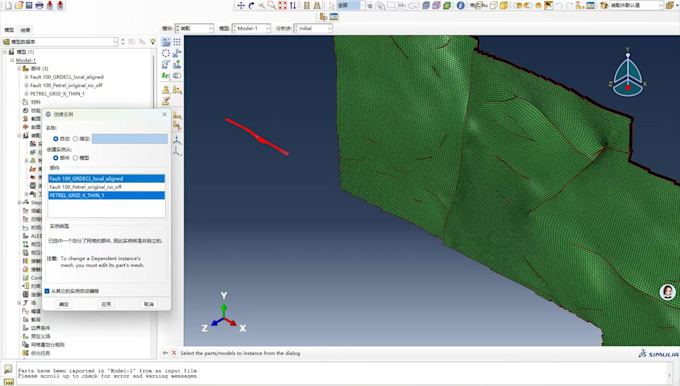Select 网格重划分规则 in the model tree
Viewport: 680px width, 386px height.
click(x=48, y=345)
